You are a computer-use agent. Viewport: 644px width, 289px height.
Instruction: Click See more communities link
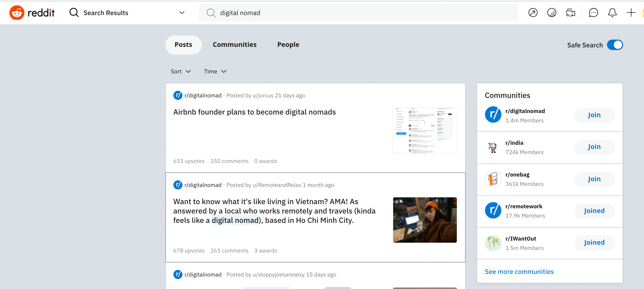(519, 271)
